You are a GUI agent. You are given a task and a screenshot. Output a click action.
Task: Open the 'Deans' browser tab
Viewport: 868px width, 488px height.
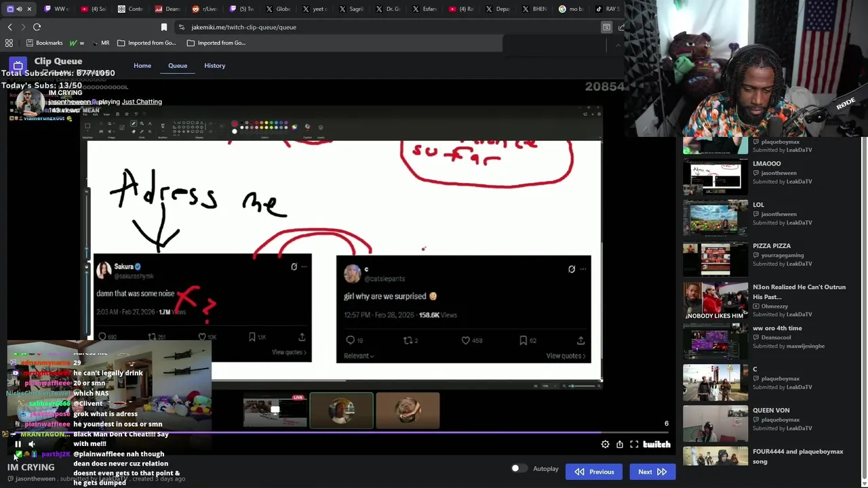pyautogui.click(x=167, y=9)
